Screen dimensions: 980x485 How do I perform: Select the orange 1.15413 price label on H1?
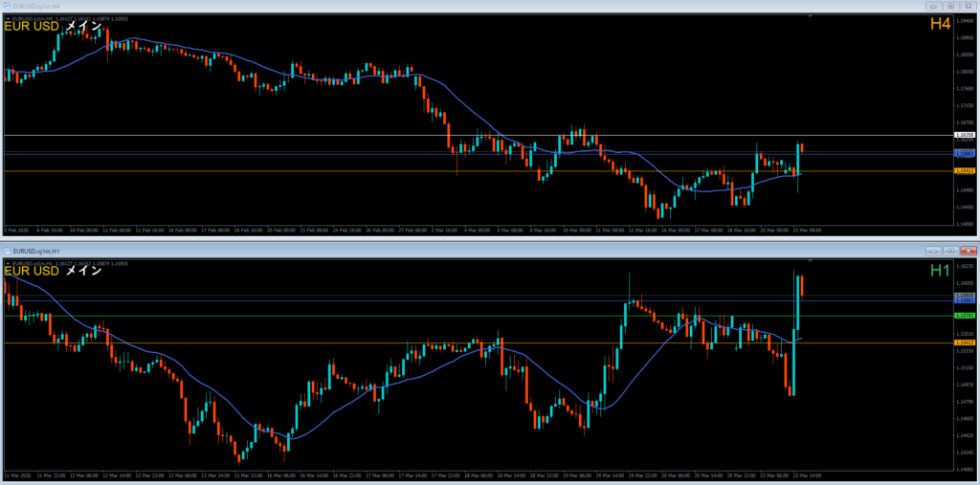(x=965, y=342)
